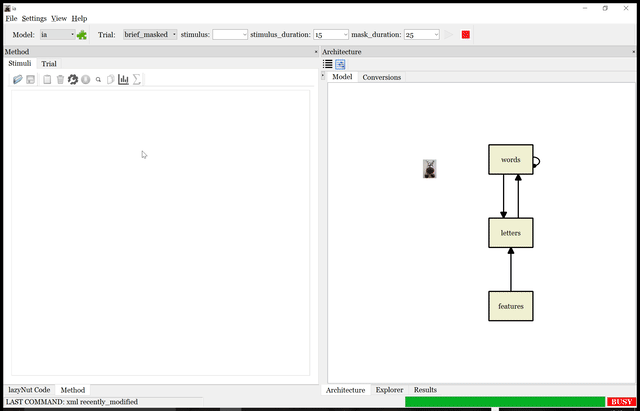Click the red stop button in toolbar
This screenshot has height=411, width=640.
click(x=466, y=35)
